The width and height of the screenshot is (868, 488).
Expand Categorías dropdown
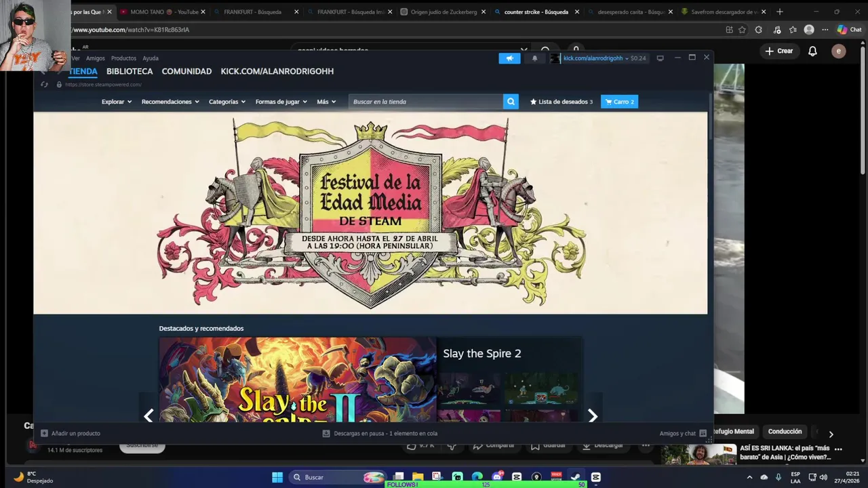point(228,102)
